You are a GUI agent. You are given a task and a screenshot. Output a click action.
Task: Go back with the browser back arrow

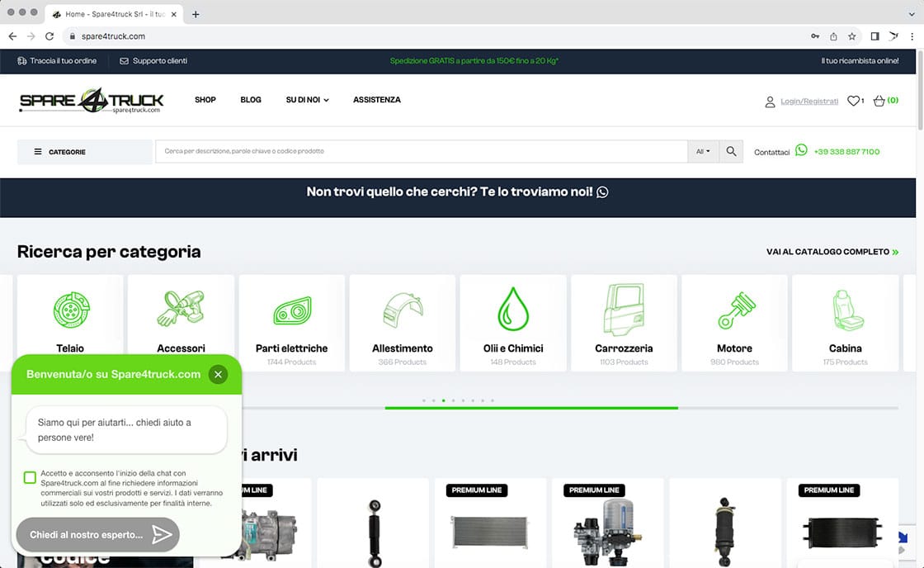pos(12,36)
